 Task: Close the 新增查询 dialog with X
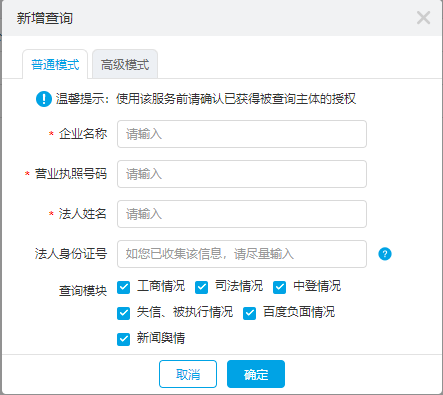point(423,18)
